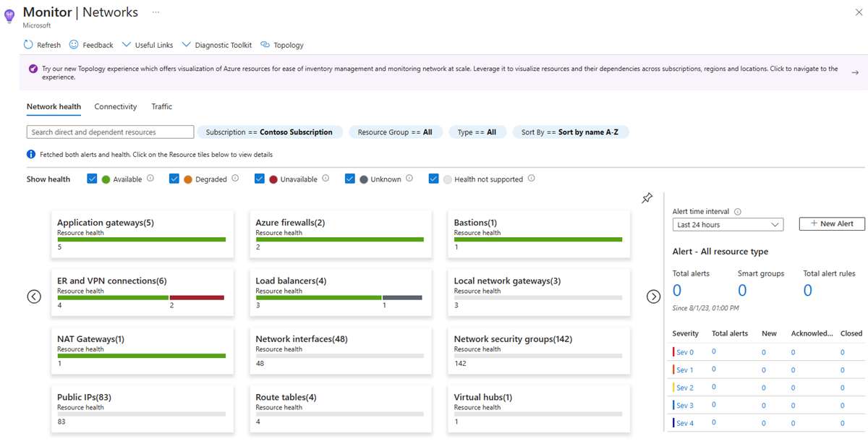Click the pin icon above the alerts panel
868x444 pixels.
point(647,197)
